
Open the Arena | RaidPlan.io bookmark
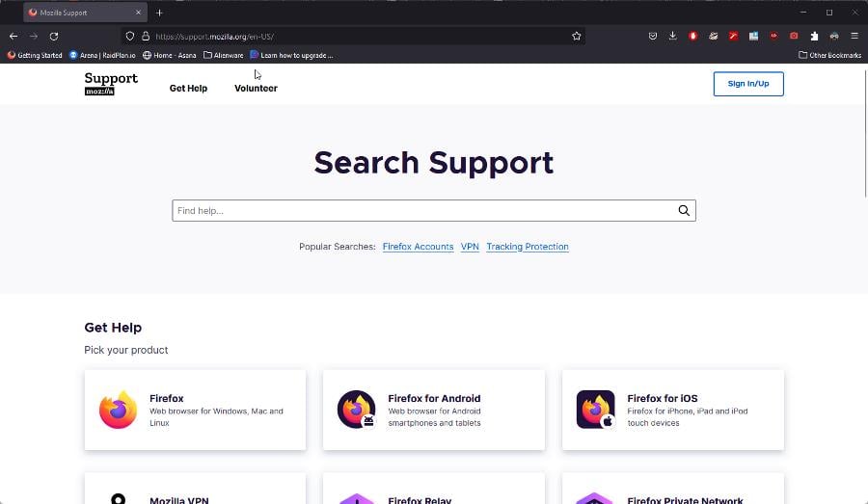102,55
